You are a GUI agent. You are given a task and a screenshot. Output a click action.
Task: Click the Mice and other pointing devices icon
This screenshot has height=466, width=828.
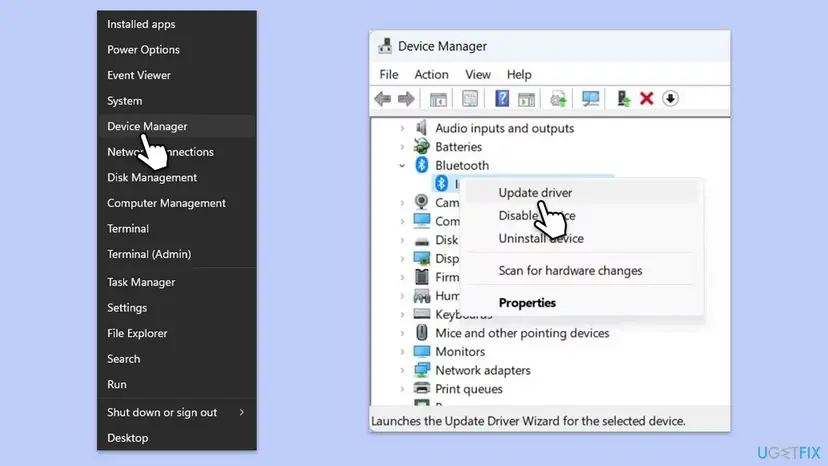[421, 332]
